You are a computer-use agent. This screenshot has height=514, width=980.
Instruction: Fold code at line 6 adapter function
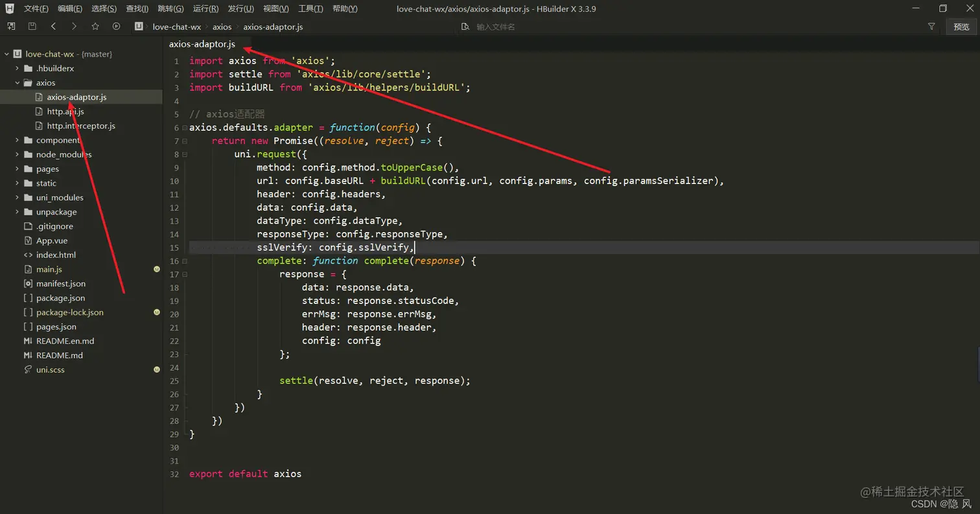coord(185,128)
